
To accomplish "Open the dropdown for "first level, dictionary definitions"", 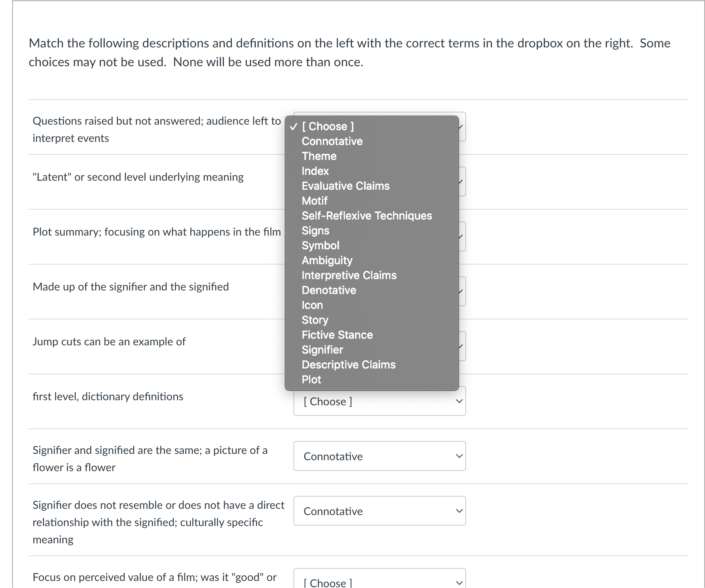I will (379, 401).
